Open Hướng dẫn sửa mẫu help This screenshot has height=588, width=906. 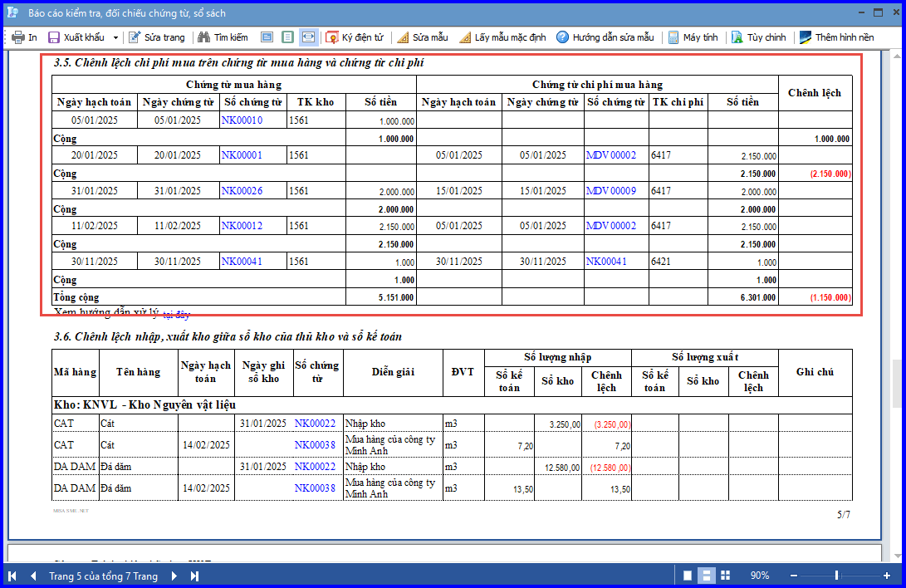[x=605, y=37]
